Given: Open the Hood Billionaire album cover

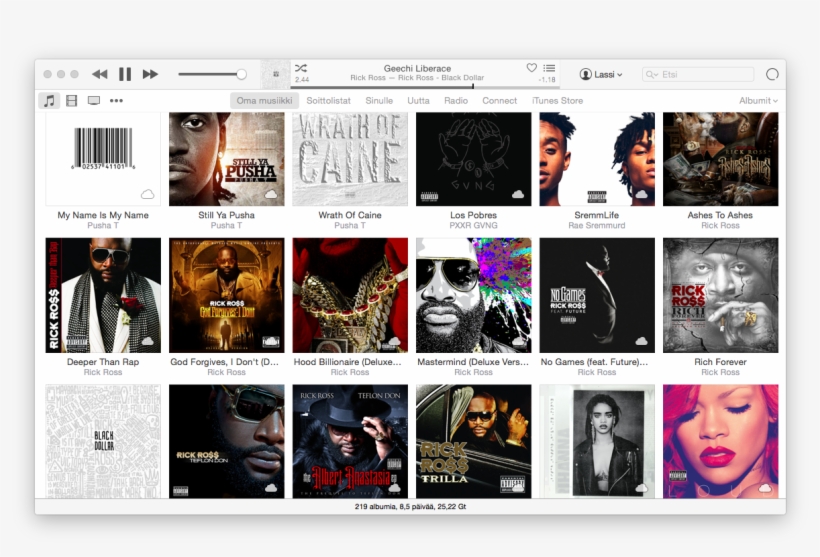Looking at the screenshot, I should coord(350,295).
